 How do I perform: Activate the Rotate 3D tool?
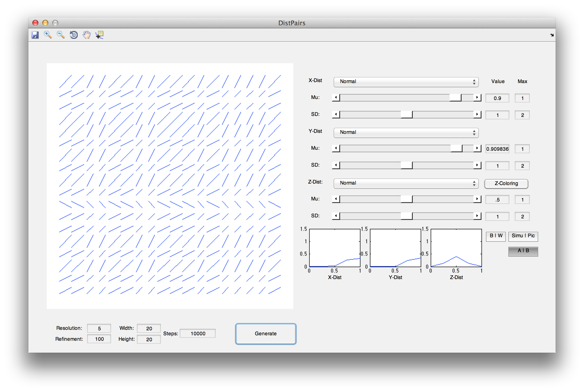pyautogui.click(x=74, y=35)
